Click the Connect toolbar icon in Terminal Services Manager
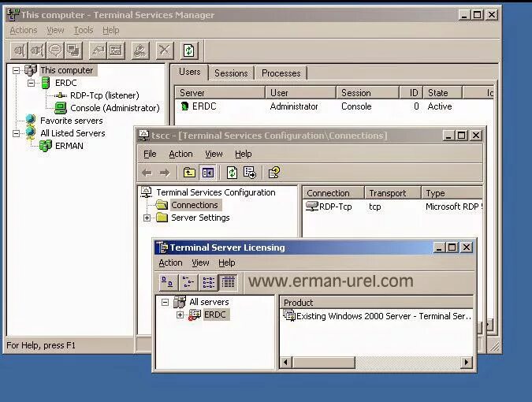 [x=20, y=50]
